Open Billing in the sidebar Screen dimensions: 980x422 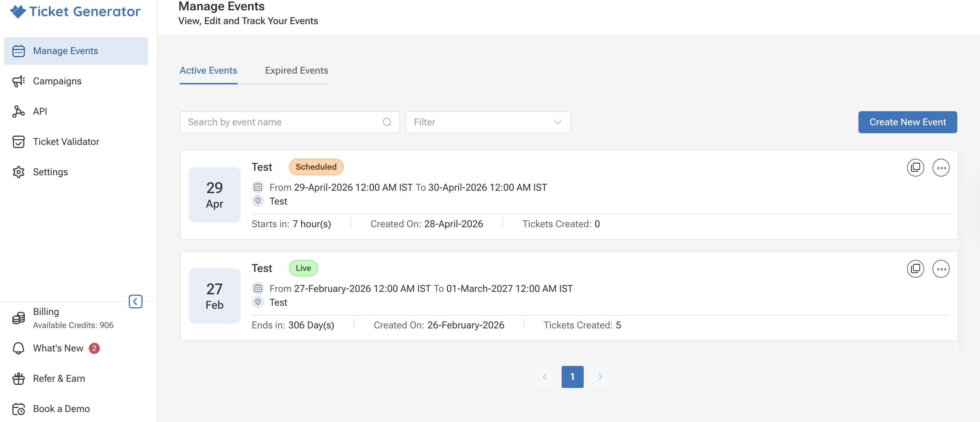tap(46, 312)
